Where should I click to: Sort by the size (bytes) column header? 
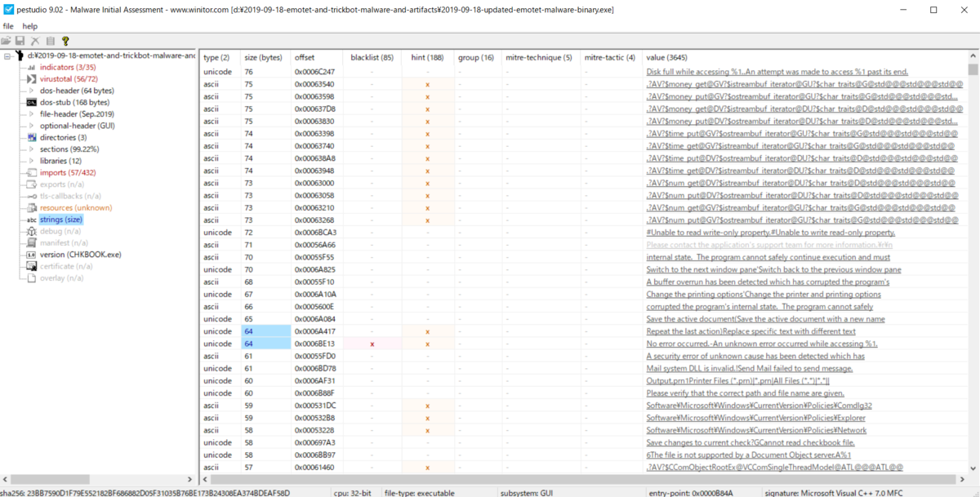tap(265, 57)
